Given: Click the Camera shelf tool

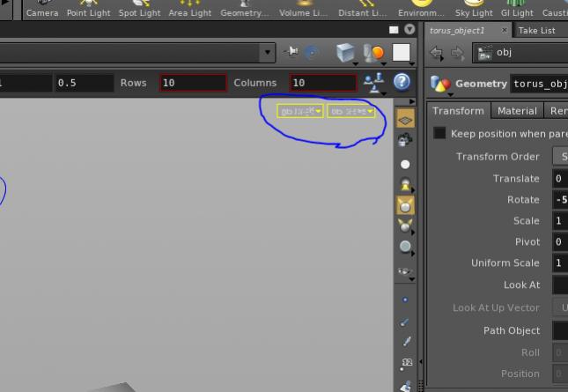Looking at the screenshot, I should tap(42, 9).
